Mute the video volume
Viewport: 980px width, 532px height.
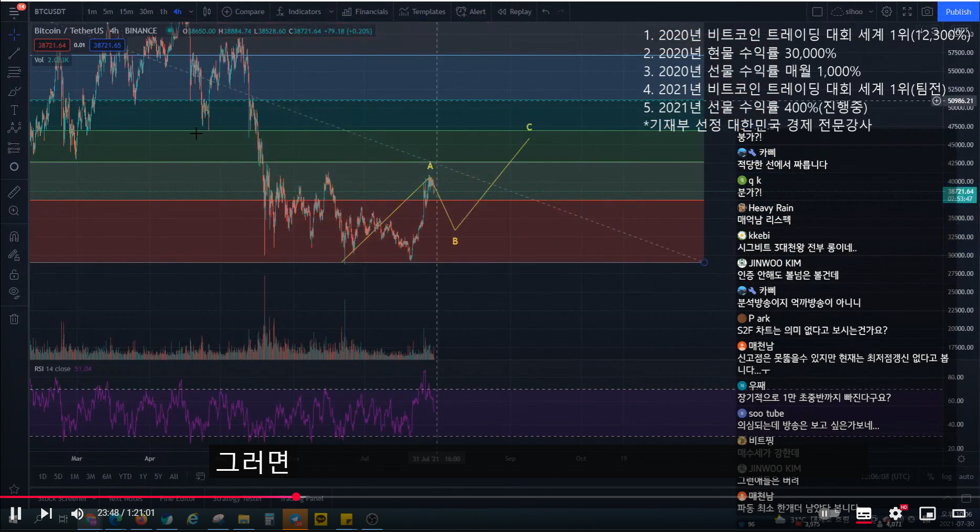pos(77,513)
